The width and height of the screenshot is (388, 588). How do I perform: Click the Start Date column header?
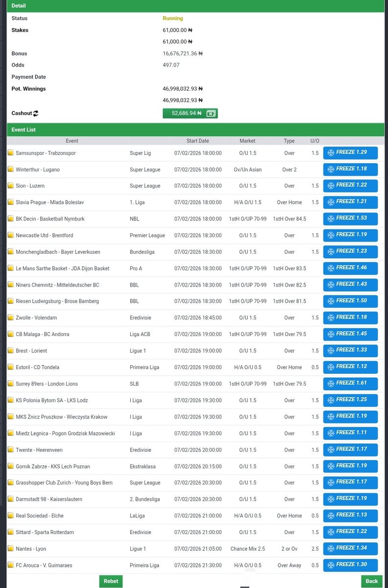[197, 141]
